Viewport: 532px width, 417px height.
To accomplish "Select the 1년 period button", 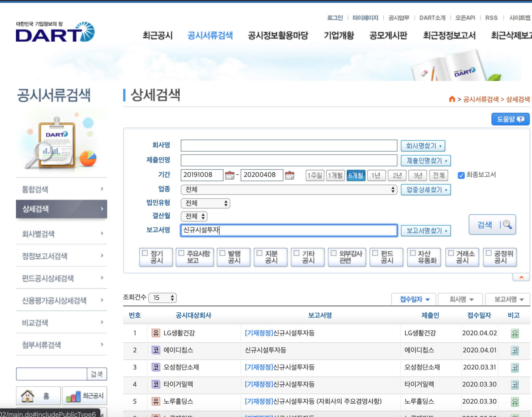I will click(x=376, y=175).
